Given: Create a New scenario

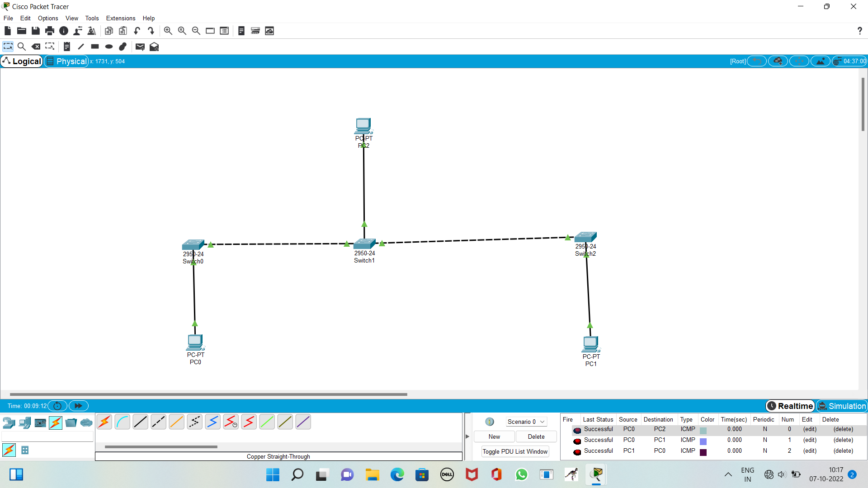Looking at the screenshot, I should click(x=494, y=436).
